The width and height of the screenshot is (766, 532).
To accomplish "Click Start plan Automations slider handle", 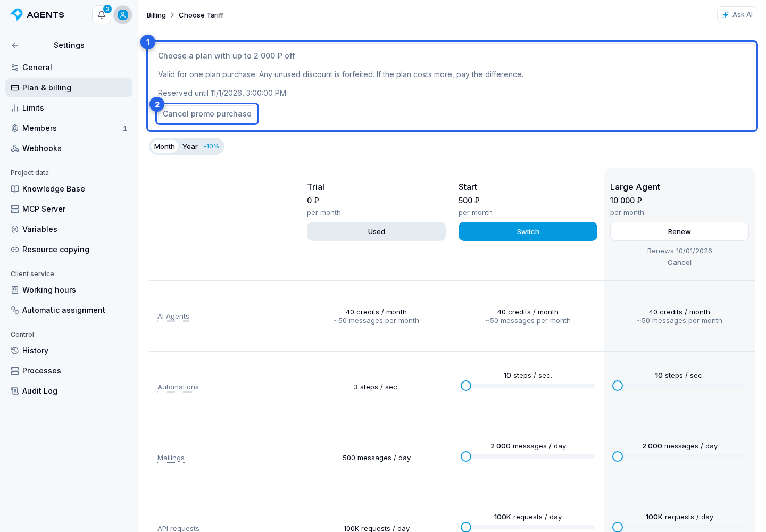I will click(x=466, y=386).
